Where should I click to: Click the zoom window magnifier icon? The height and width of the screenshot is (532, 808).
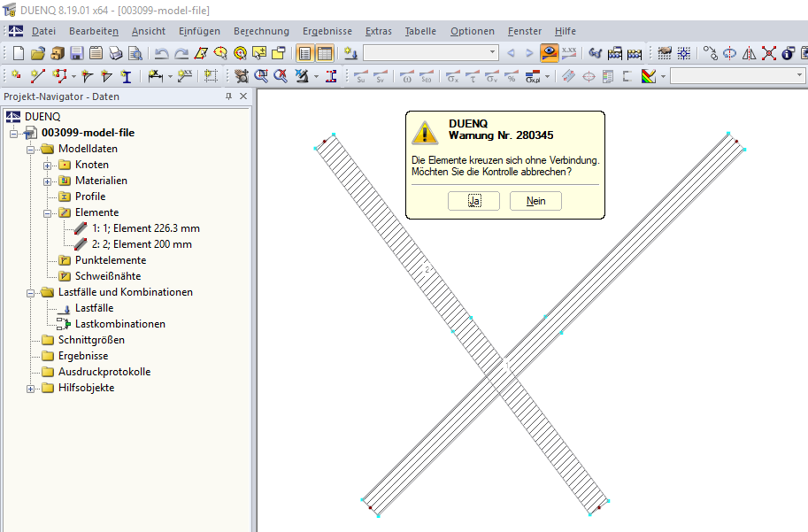click(x=261, y=76)
